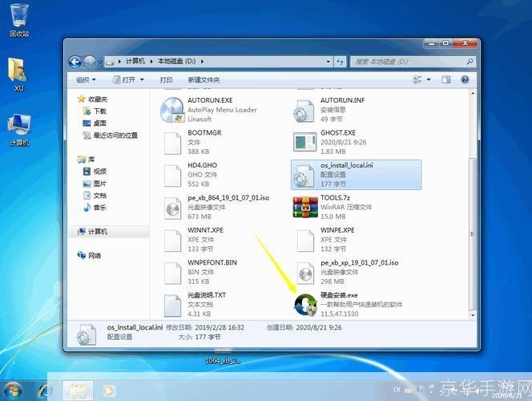Image resolution: width=532 pixels, height=401 pixels.
Task: Open the 视频 library
Action: pos(99,172)
